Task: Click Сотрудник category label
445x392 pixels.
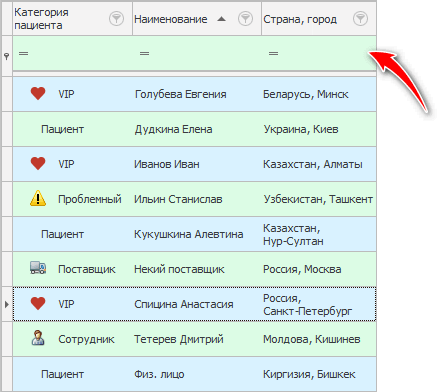Action: click(x=86, y=339)
